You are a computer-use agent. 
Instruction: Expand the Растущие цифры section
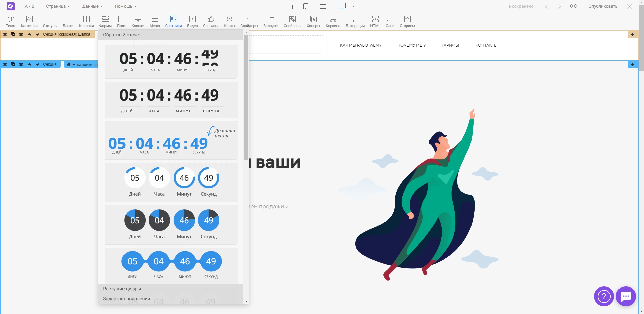(x=170, y=289)
